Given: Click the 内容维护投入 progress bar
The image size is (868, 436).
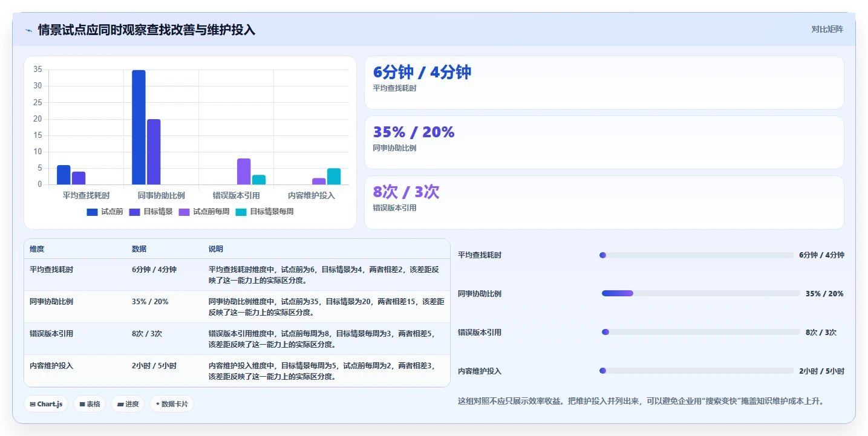Looking at the screenshot, I should click(x=696, y=371).
